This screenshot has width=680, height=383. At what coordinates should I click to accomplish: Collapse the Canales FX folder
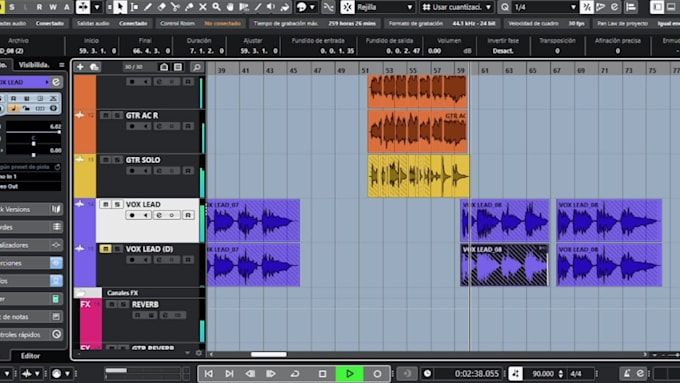point(81,293)
